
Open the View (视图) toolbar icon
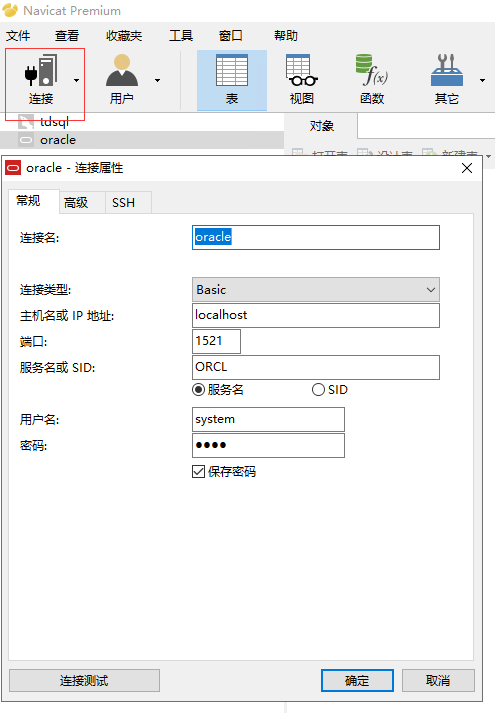[x=301, y=70]
